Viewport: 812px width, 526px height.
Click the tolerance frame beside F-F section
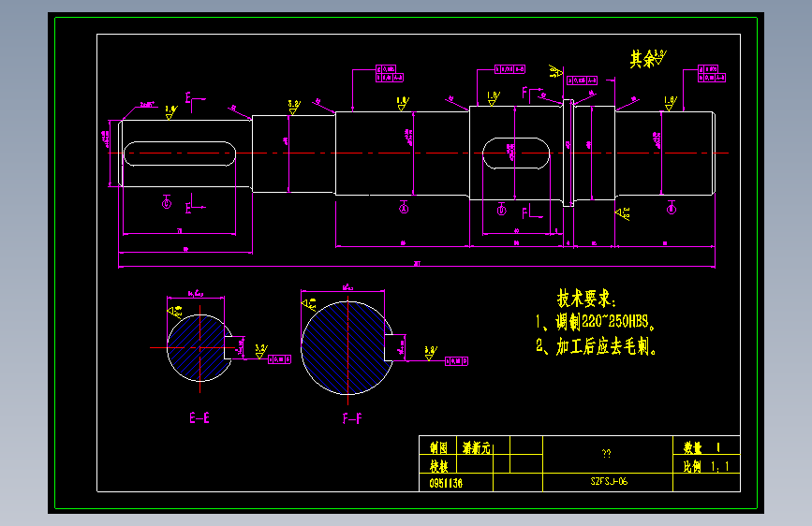457,361
